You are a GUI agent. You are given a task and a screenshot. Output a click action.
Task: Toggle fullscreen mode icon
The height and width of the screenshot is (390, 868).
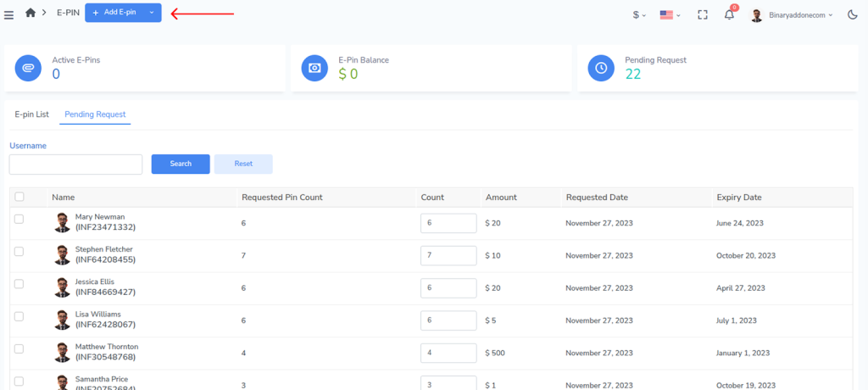703,14
